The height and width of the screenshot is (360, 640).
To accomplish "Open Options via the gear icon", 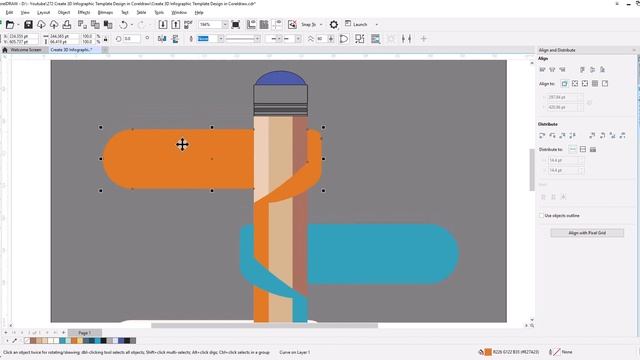I will pyautogui.click(x=333, y=24).
